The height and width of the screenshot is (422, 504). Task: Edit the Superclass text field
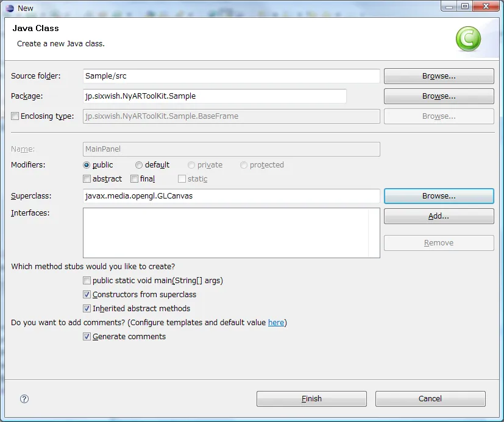click(232, 196)
